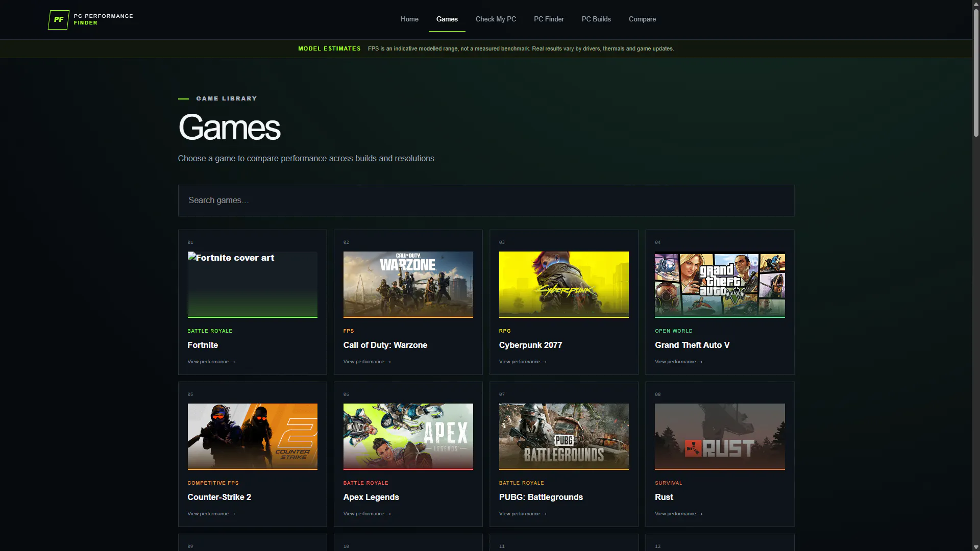The image size is (980, 551).
Task: Click the Games page heading
Action: click(x=229, y=127)
